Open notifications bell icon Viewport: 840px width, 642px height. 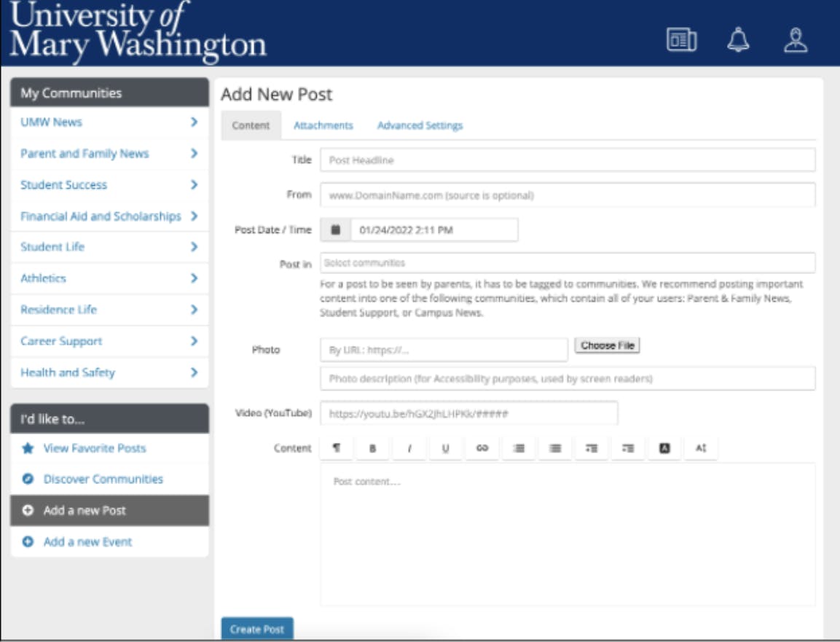point(738,39)
